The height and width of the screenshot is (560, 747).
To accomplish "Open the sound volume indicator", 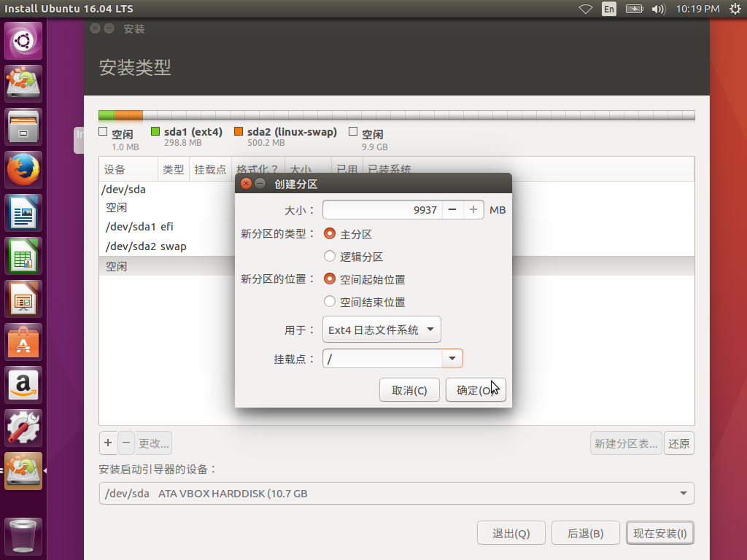I will pos(659,9).
